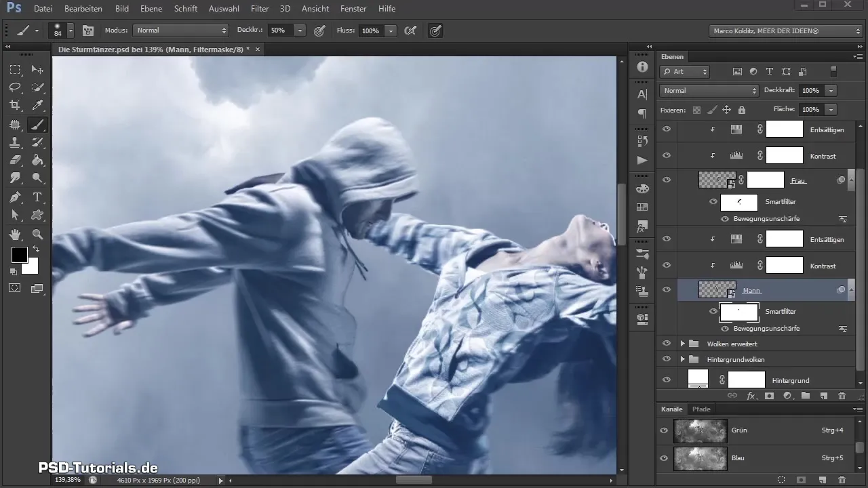Open the Character panel icon
Viewport: 868px width, 488px height.
click(642, 95)
